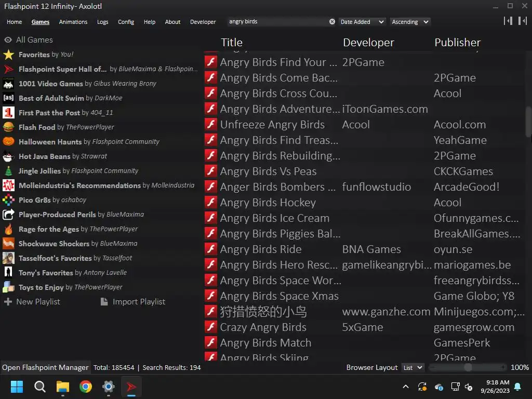
Task: Sort by the Developer column header
Action: (x=368, y=43)
